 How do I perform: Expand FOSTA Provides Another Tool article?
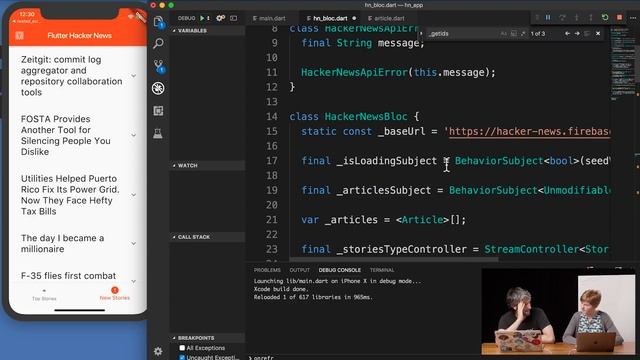[x=134, y=135]
